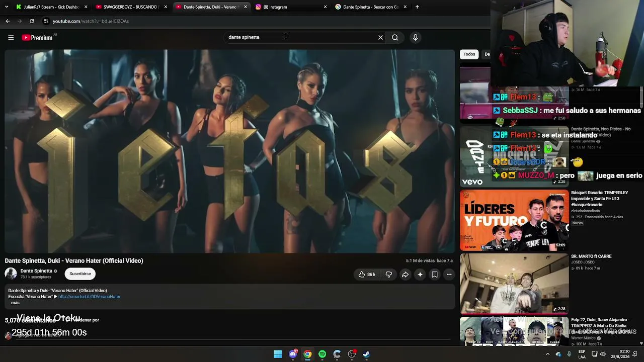Open Spotify from the taskbar

point(322,354)
